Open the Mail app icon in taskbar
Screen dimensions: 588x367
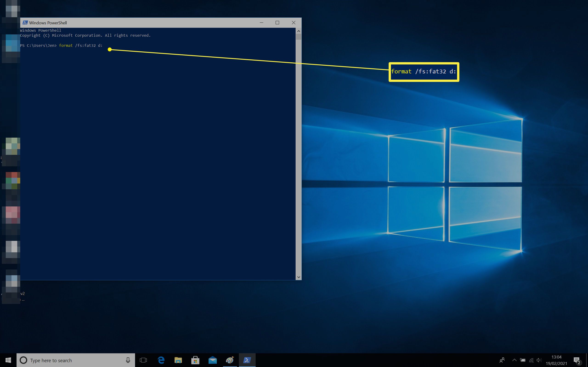pos(212,360)
